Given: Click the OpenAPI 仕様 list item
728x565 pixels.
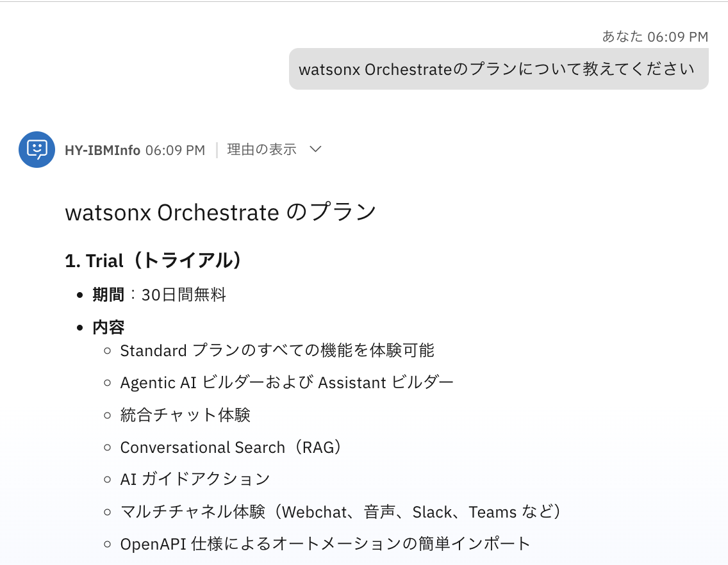Looking at the screenshot, I should click(326, 544).
